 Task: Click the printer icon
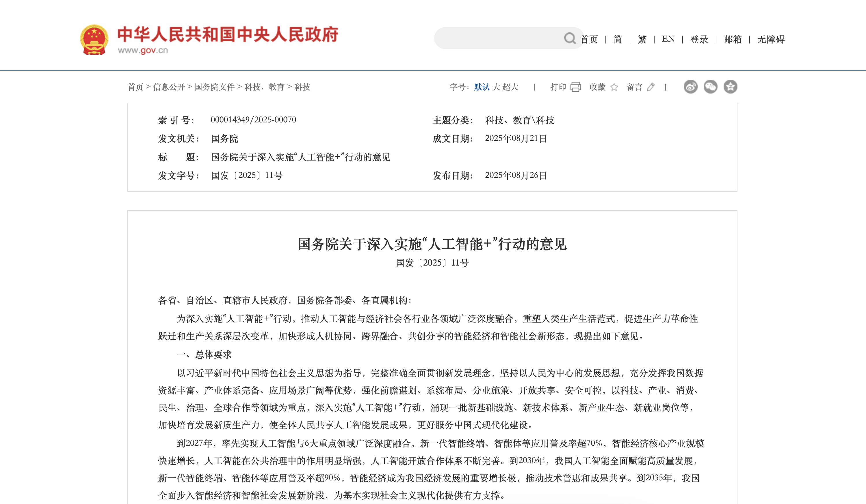coord(576,87)
